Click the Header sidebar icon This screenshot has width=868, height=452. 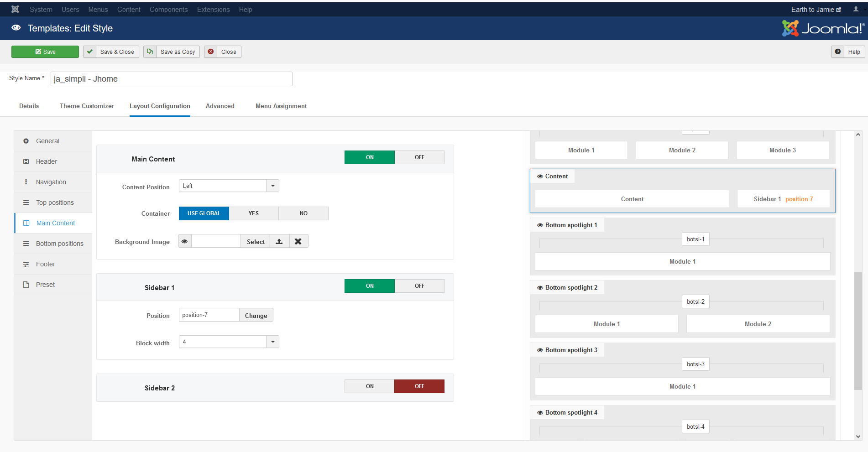[x=26, y=161]
